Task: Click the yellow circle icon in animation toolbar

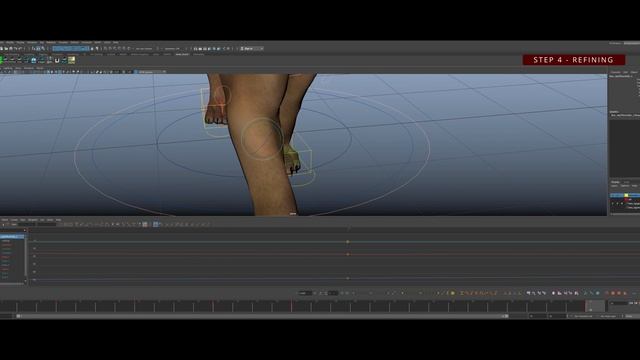Action: tap(453, 293)
